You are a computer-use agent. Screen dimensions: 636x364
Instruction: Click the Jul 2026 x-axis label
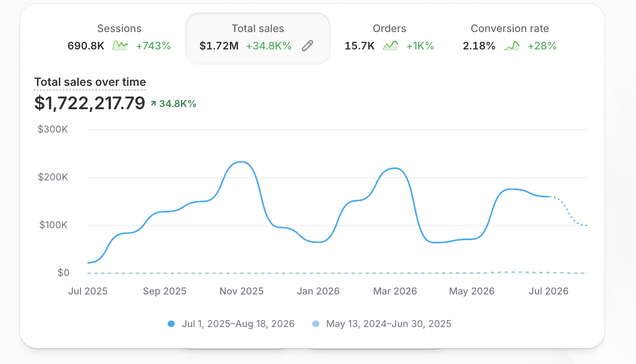pyautogui.click(x=548, y=291)
